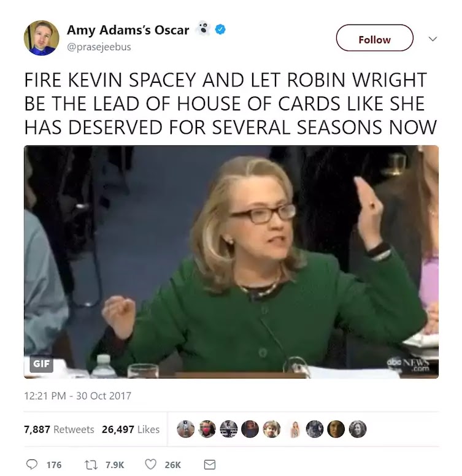
Task: Retweet using the retweet arrows icon
Action: [x=90, y=464]
